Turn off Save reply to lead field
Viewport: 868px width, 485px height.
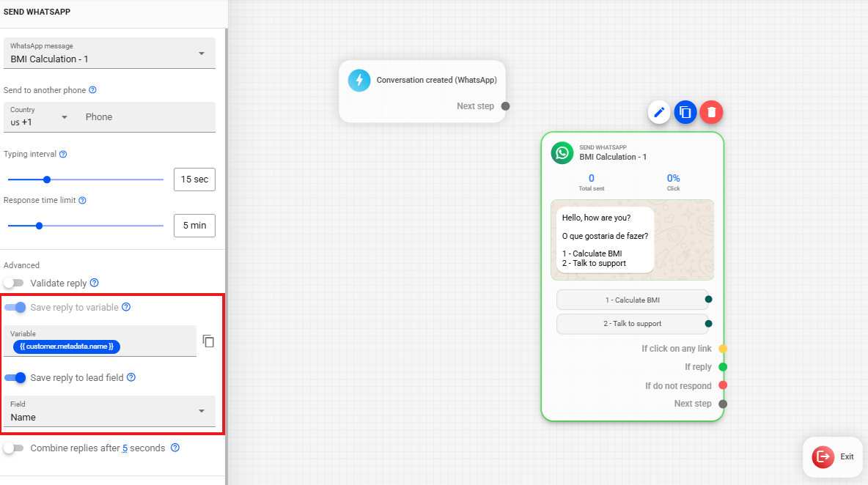point(15,378)
